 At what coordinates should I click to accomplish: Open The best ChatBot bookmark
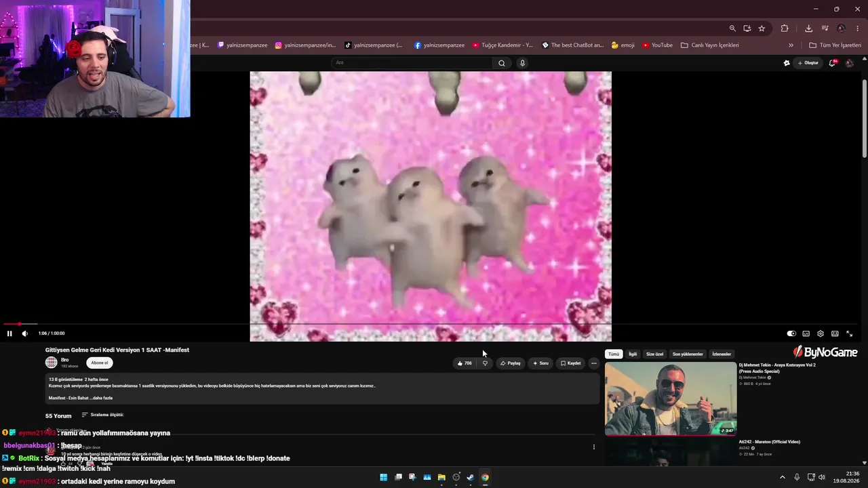tap(573, 45)
